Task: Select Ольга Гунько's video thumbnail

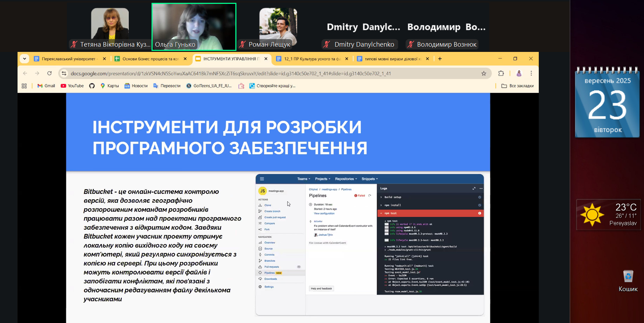Action: (x=194, y=27)
